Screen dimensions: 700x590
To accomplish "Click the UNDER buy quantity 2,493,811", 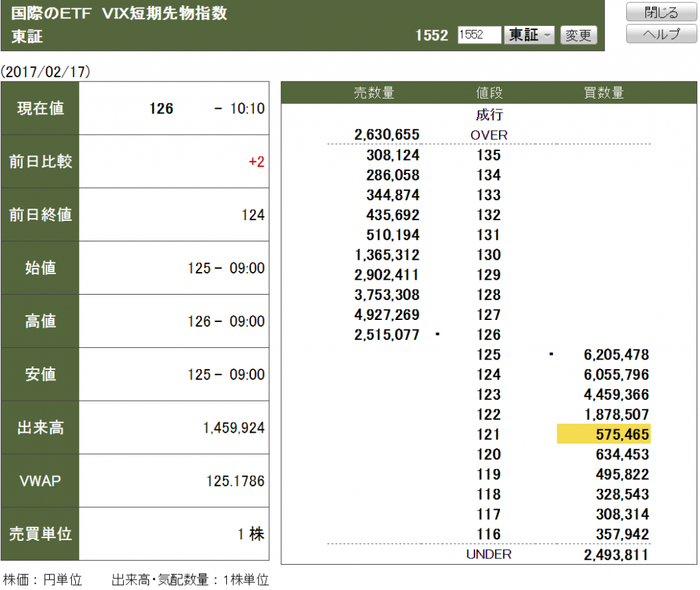I will tap(616, 554).
